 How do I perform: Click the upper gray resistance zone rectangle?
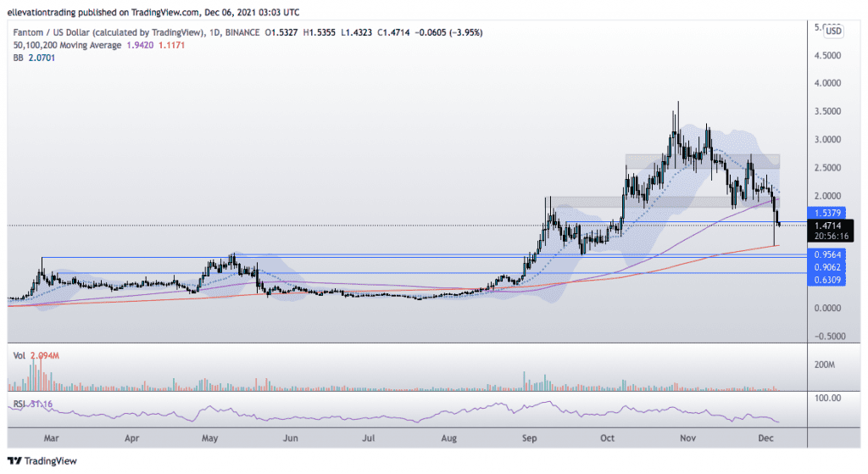703,162
